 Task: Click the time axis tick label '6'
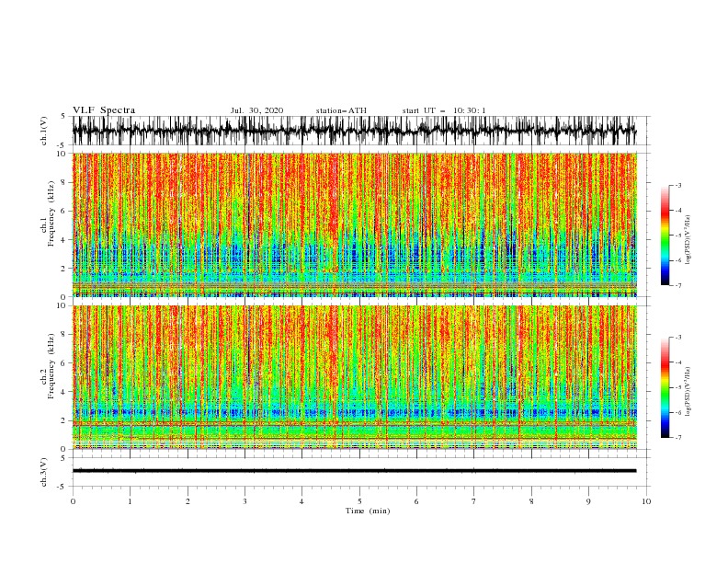[x=416, y=501]
